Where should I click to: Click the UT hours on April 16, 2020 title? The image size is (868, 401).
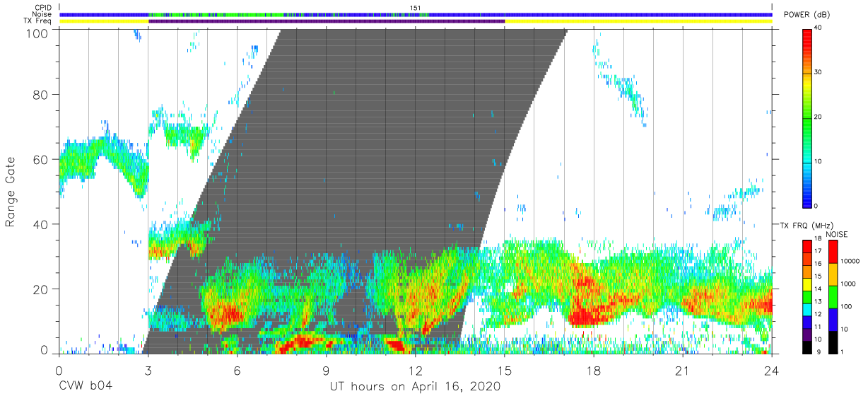tap(415, 386)
